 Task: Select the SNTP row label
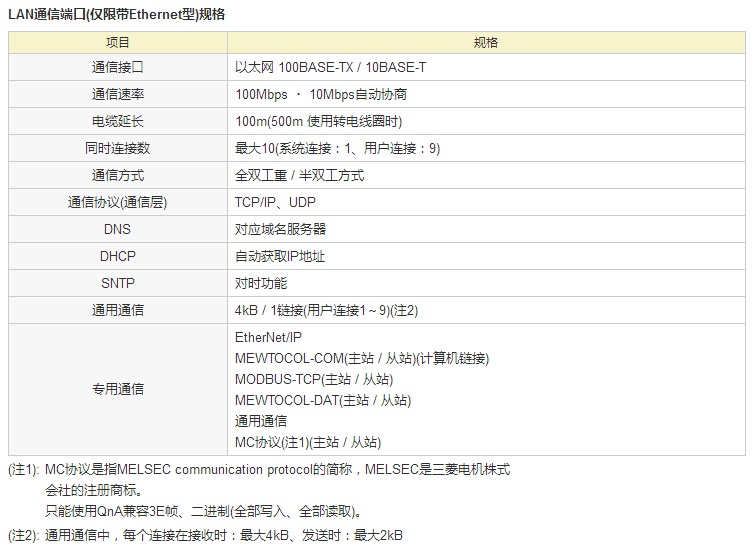pos(118,283)
